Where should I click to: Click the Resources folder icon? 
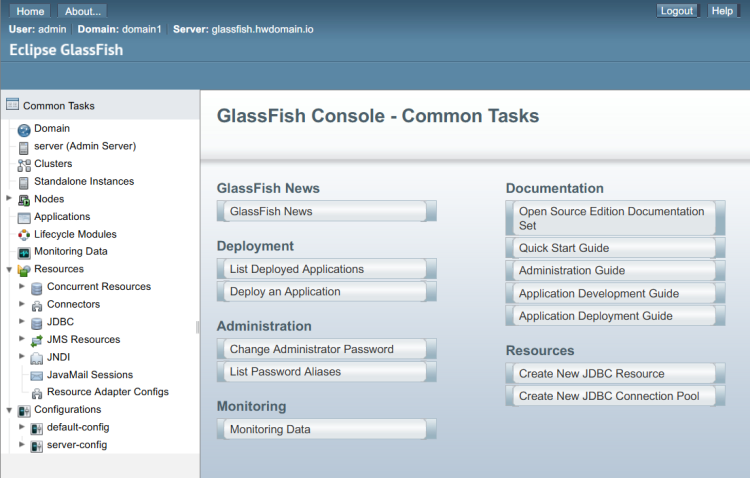click(24, 270)
